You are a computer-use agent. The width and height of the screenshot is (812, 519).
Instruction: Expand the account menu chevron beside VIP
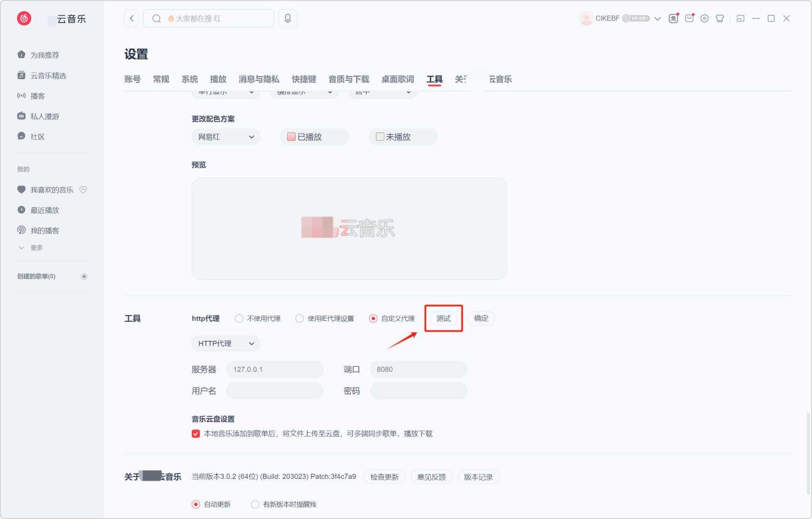point(658,18)
